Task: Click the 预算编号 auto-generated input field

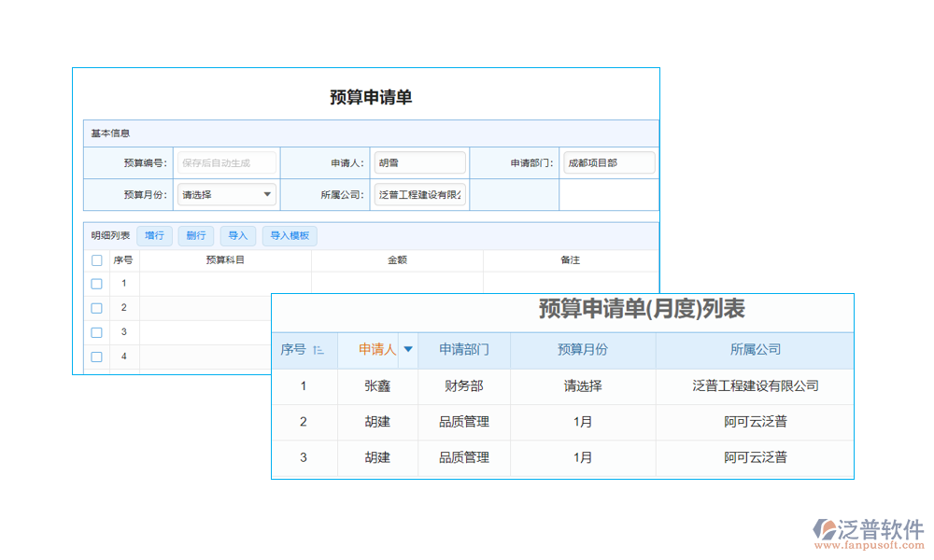Action: [x=226, y=161]
